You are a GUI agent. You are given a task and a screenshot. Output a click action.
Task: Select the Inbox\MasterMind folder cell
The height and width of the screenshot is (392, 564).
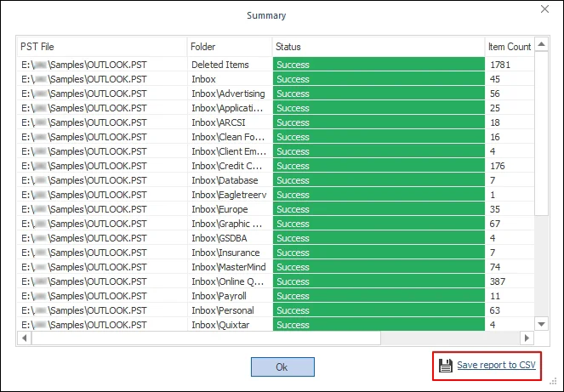230,267
